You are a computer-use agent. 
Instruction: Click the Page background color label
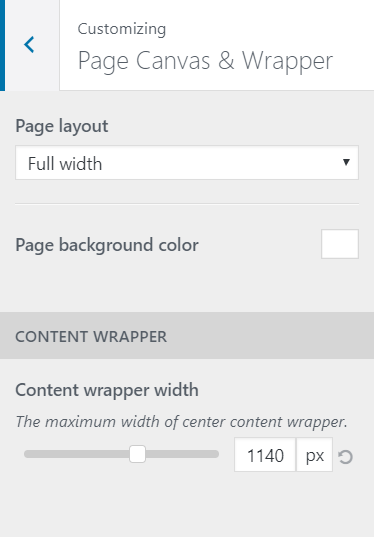coord(107,245)
